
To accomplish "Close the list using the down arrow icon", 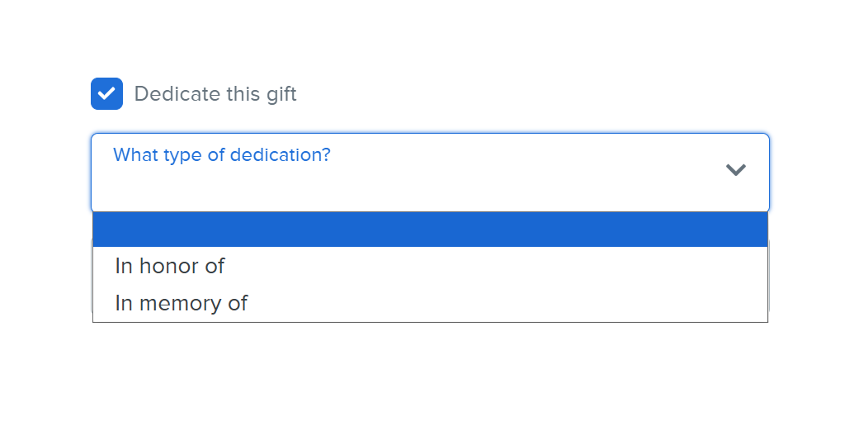I will coord(735,170).
